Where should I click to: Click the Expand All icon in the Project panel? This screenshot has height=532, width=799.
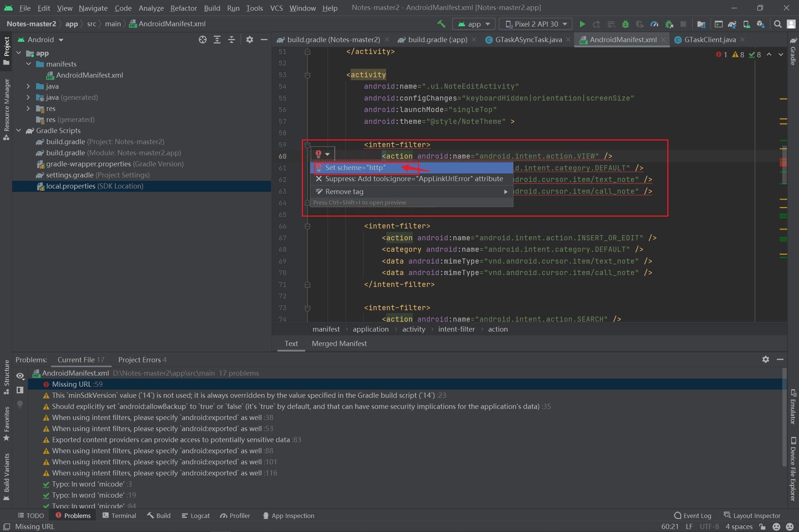tap(217, 40)
